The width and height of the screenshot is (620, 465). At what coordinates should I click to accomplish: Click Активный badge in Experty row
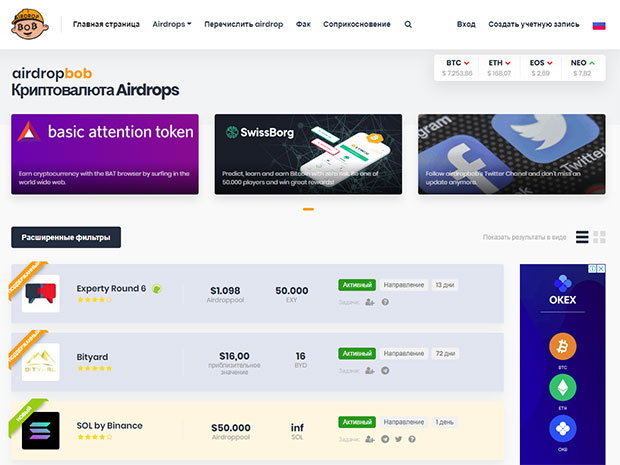coord(357,285)
